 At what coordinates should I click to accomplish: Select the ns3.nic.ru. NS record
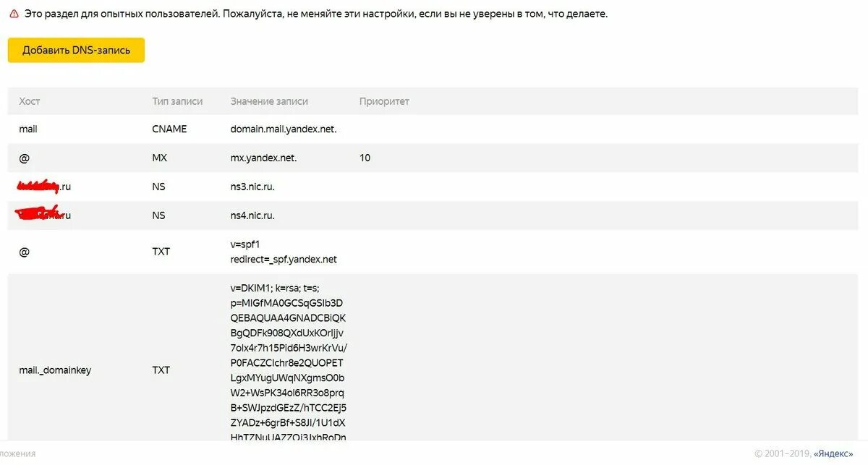[x=252, y=187]
